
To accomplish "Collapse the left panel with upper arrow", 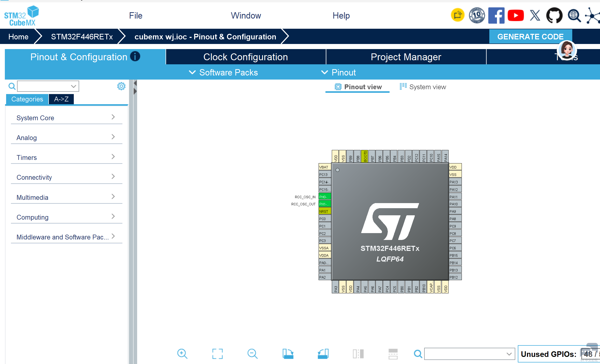I will pos(135,83).
